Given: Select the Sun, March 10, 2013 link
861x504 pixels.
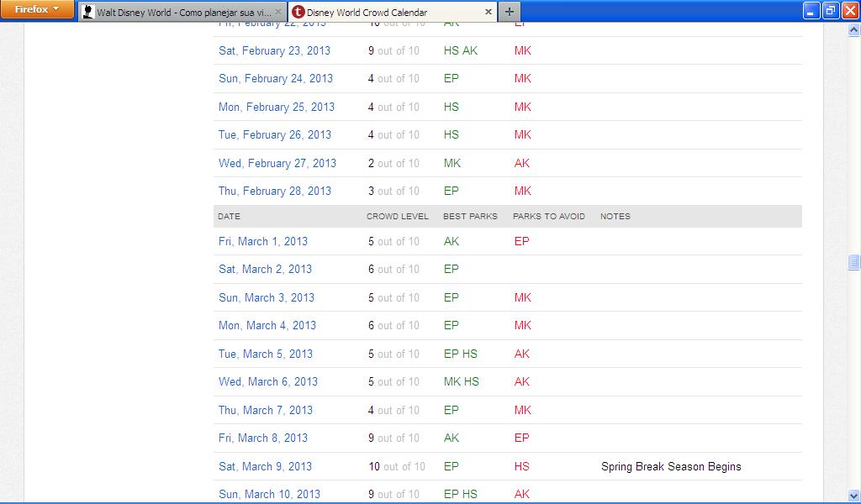Looking at the screenshot, I should click(x=269, y=494).
